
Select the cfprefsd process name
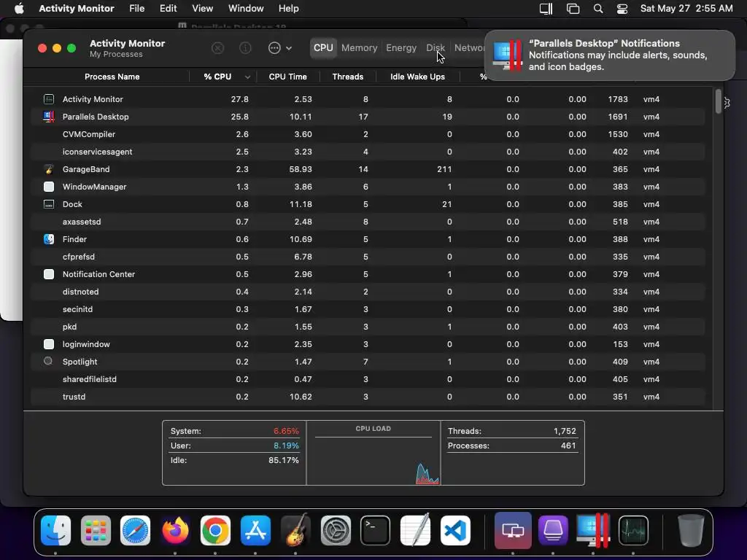pos(79,257)
